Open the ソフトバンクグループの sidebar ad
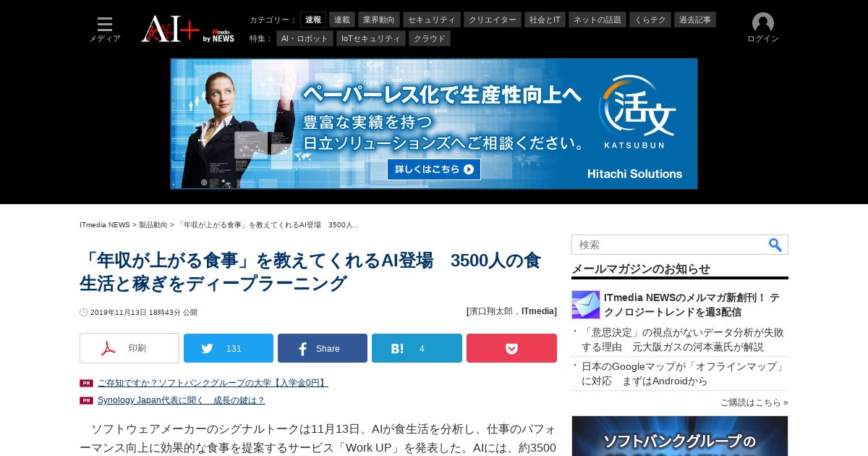 click(x=680, y=436)
